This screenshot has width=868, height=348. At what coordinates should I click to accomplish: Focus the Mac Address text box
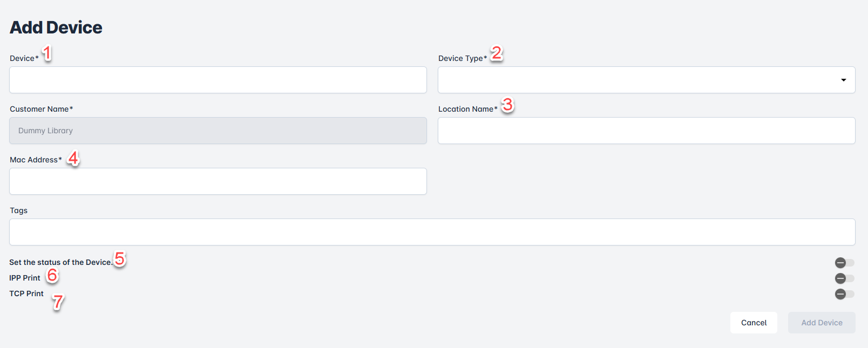218,181
